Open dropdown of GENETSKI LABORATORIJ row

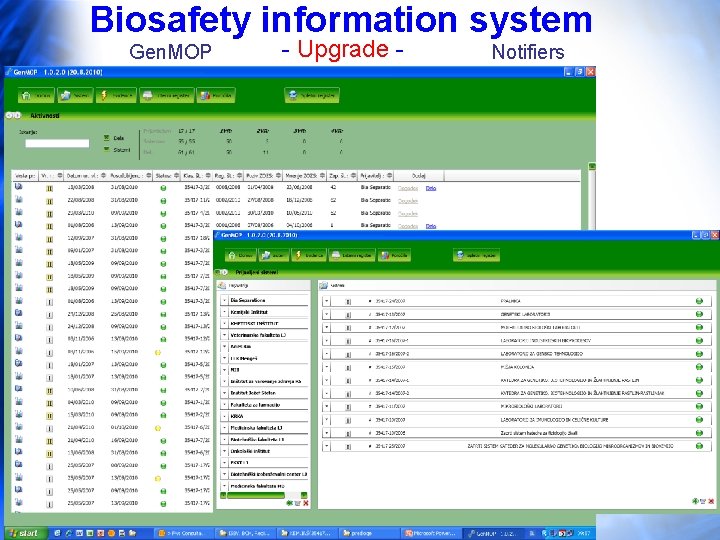point(326,315)
